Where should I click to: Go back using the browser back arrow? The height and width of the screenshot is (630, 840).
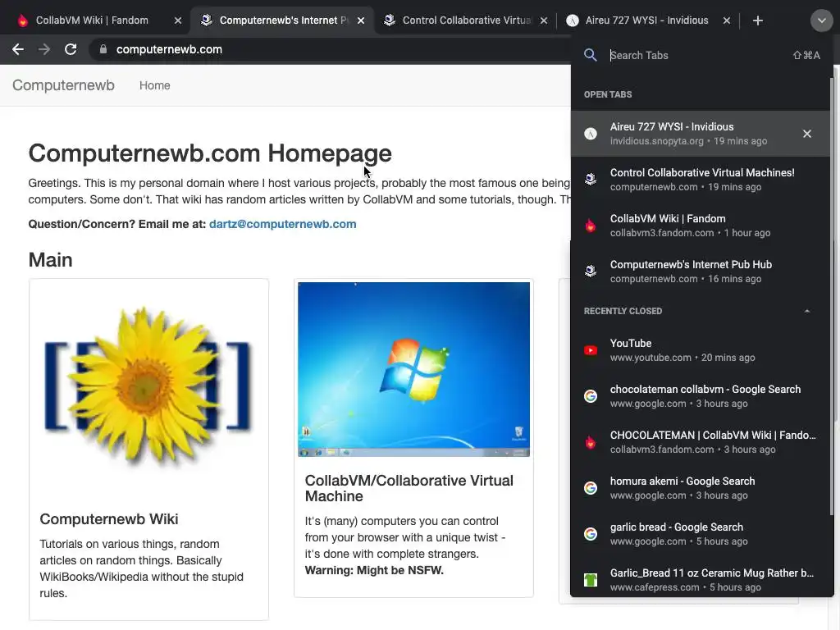point(18,49)
